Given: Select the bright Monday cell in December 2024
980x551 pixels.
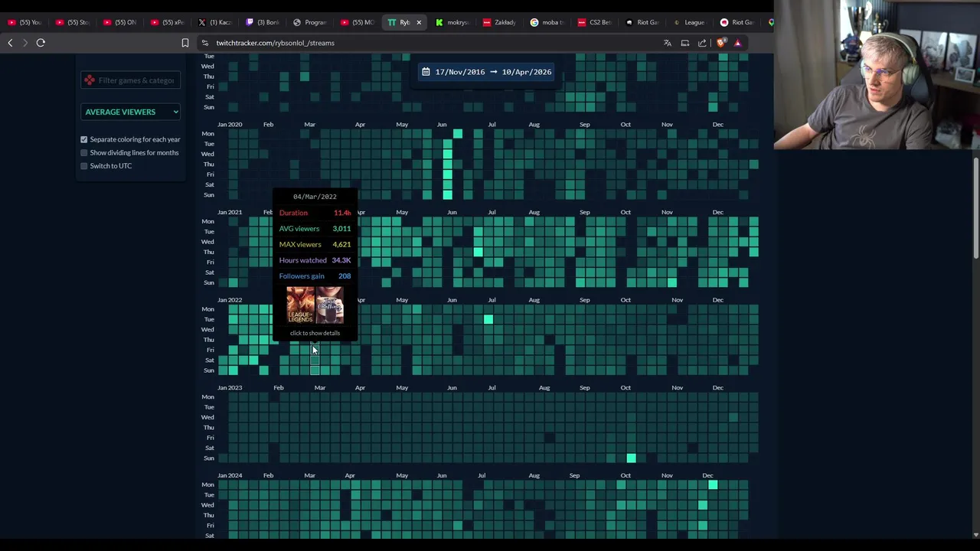Looking at the screenshot, I should point(713,484).
